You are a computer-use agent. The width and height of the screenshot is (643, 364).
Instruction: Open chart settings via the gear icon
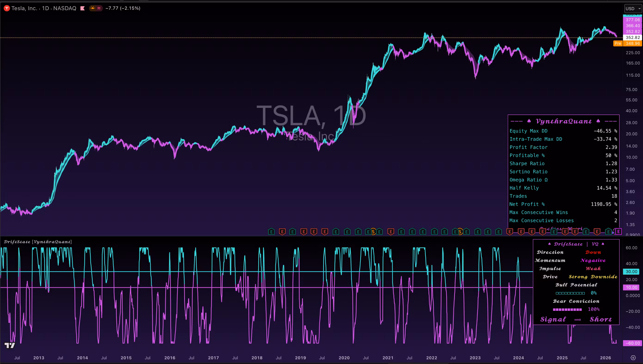[x=633, y=358]
